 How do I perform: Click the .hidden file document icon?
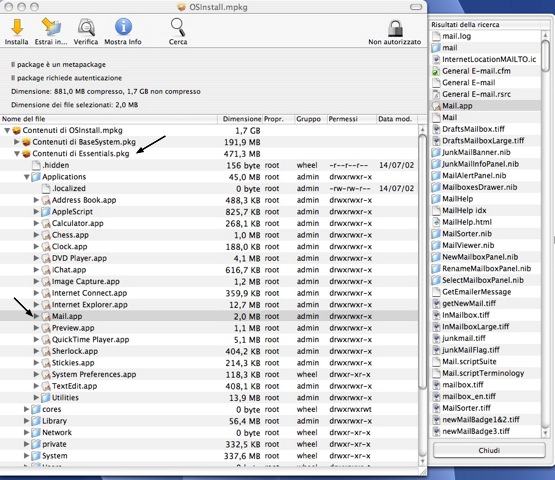coord(36,165)
